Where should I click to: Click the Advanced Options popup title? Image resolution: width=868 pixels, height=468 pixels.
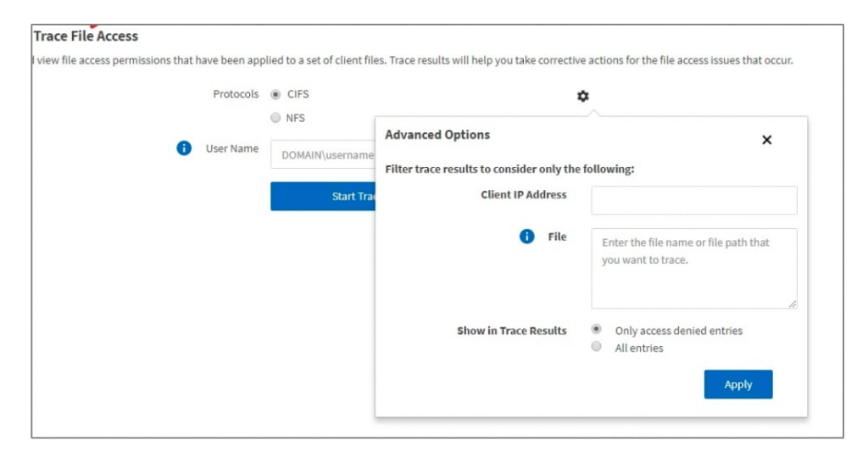437,135
